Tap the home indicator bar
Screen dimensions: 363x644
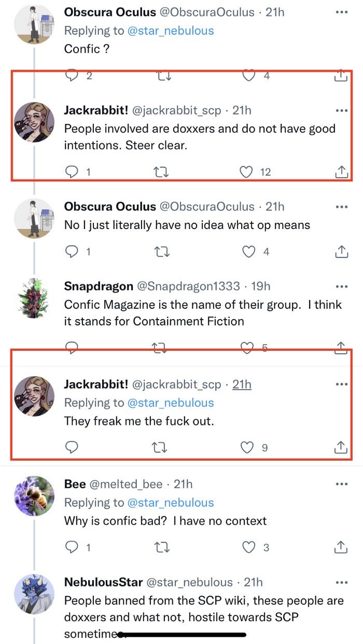click(181, 634)
